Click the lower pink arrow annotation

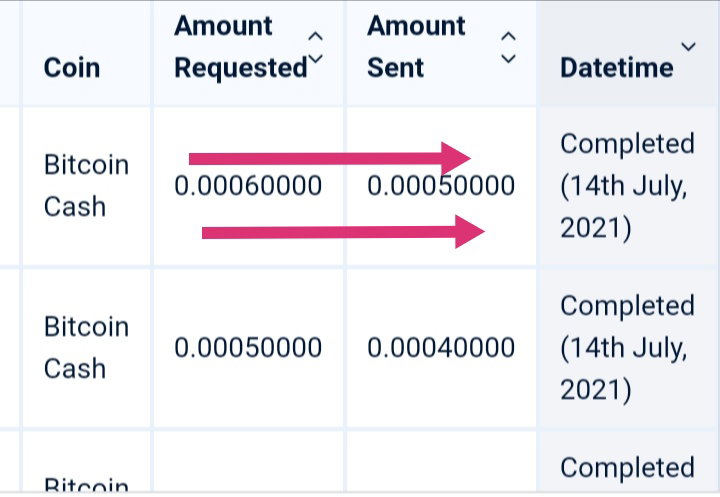343,232
